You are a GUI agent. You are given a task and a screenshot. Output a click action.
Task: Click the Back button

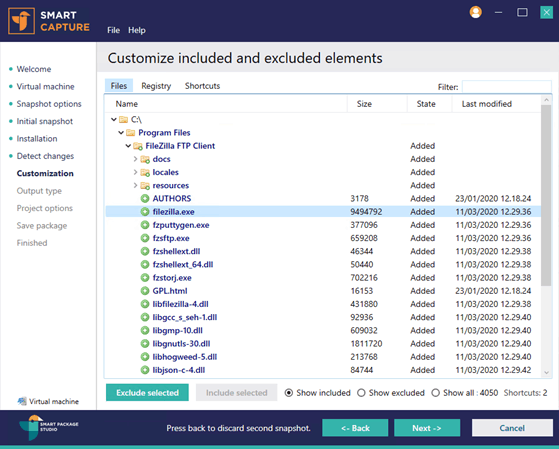(355, 428)
